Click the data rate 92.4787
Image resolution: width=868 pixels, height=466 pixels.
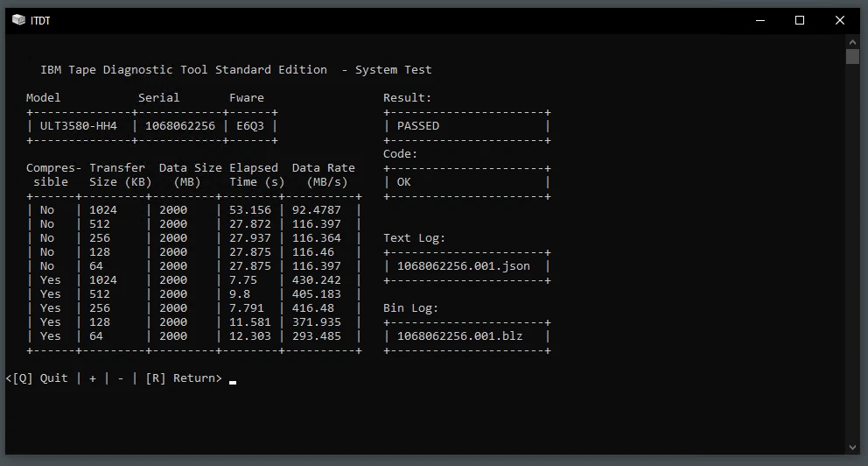(317, 210)
